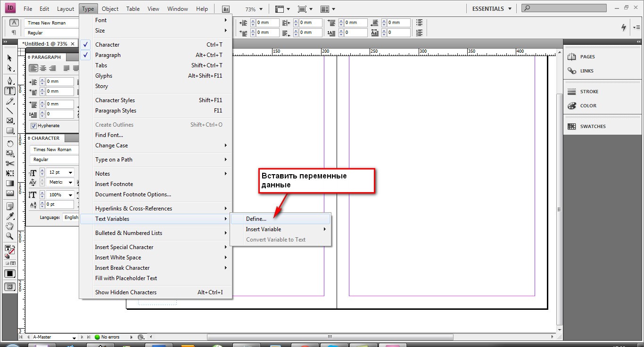Image resolution: width=644 pixels, height=347 pixels.
Task: Open Insert Variable submenu
Action: click(281, 229)
